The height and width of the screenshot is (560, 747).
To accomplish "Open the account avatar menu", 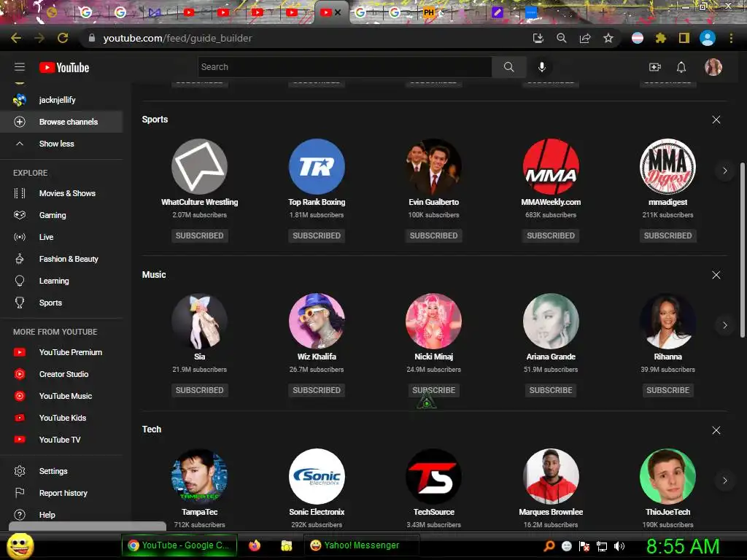I will coord(713,67).
